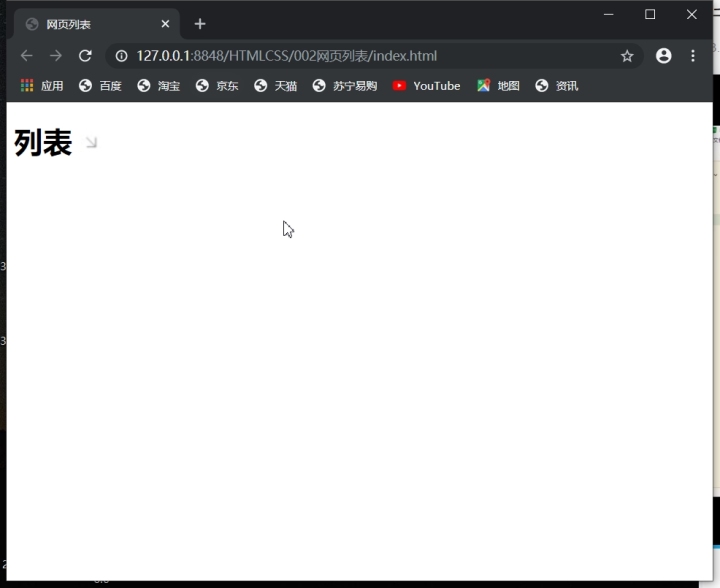Bookmark this page with the star icon
The height and width of the screenshot is (588, 720).
click(x=627, y=56)
